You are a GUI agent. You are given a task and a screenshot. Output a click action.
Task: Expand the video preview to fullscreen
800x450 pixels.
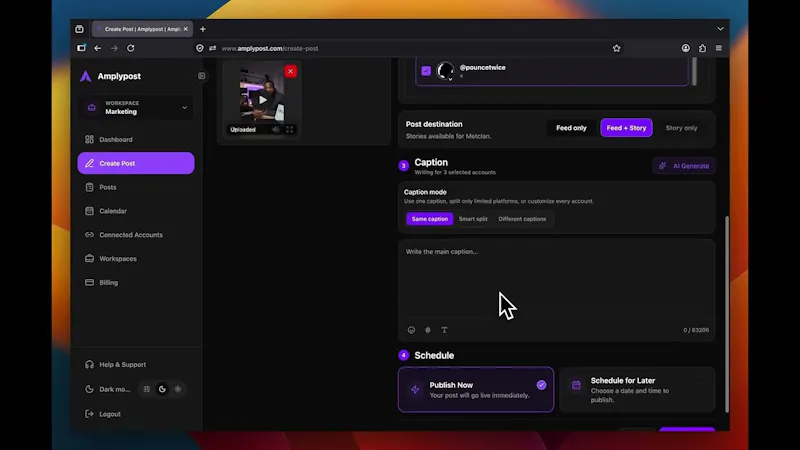[290, 130]
